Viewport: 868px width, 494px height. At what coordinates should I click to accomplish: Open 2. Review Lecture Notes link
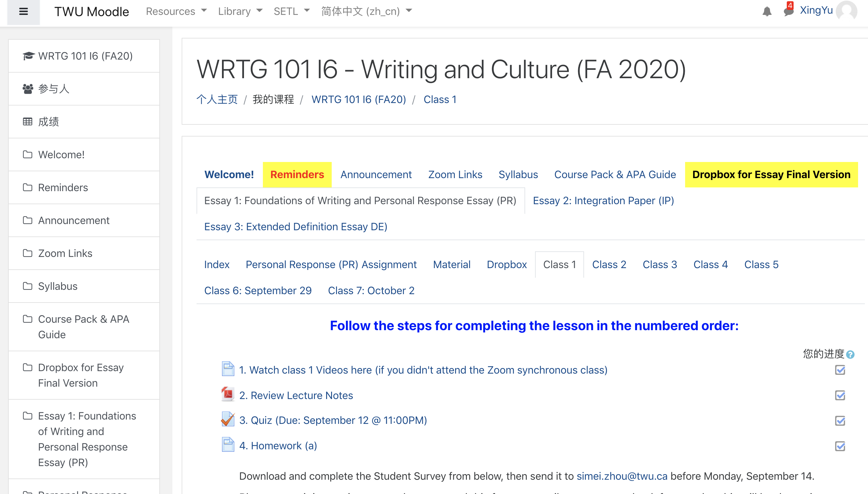(x=296, y=395)
